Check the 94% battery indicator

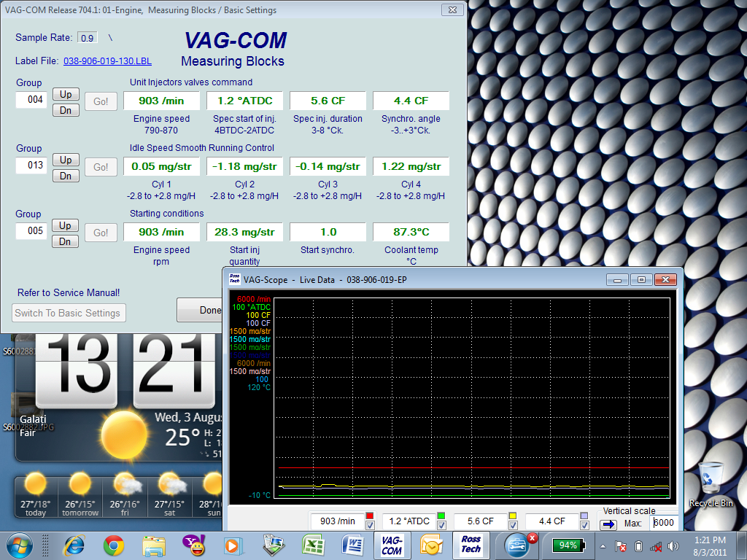(x=568, y=545)
